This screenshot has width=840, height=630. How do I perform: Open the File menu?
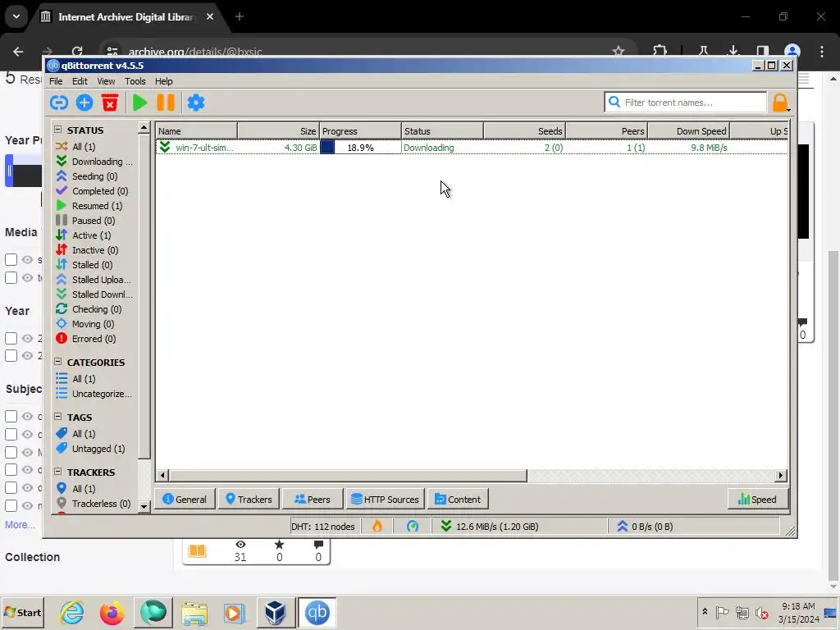(56, 81)
